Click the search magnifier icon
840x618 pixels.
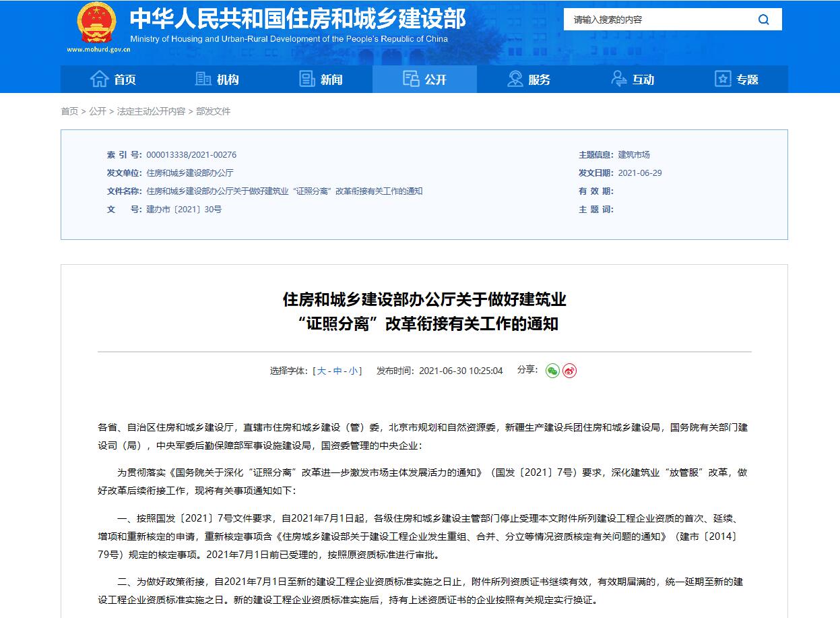tap(763, 20)
